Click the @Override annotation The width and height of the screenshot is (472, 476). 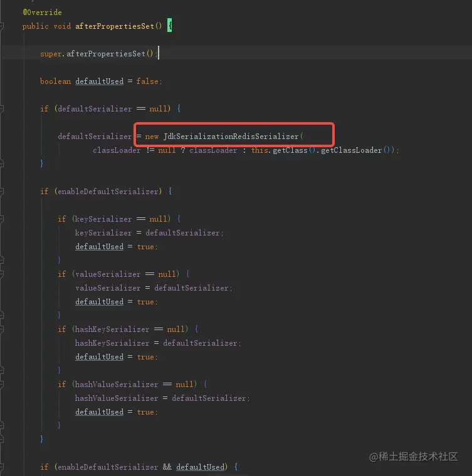point(42,13)
